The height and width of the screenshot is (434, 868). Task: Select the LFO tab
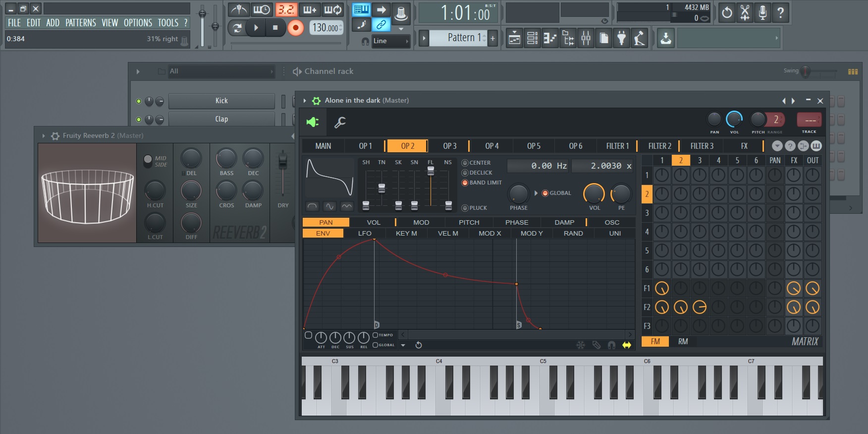(365, 233)
